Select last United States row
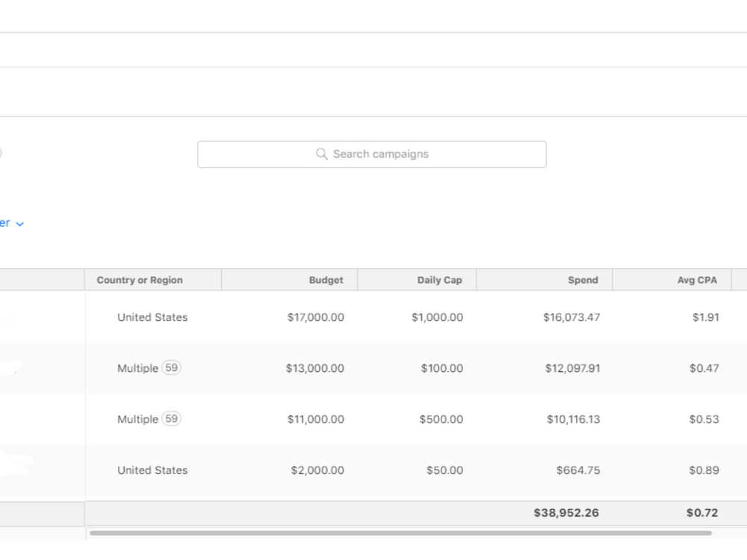Viewport: 747px width, 560px height. click(152, 470)
